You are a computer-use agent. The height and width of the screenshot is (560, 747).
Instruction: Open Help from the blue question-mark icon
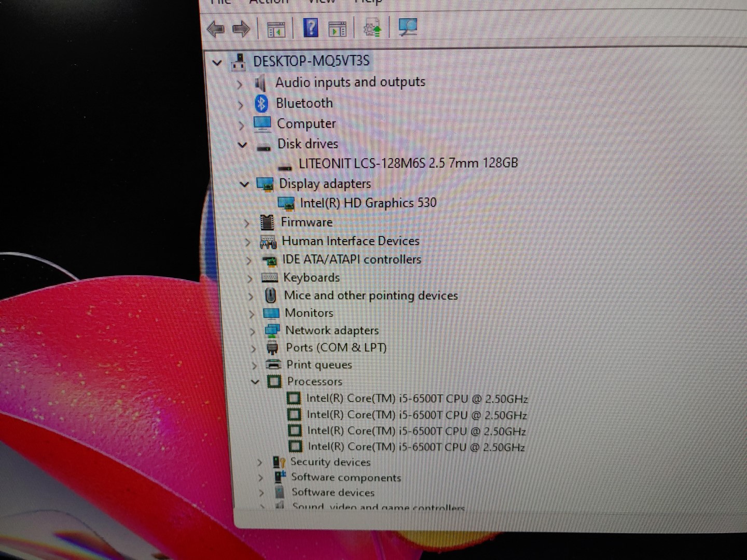tap(310, 27)
